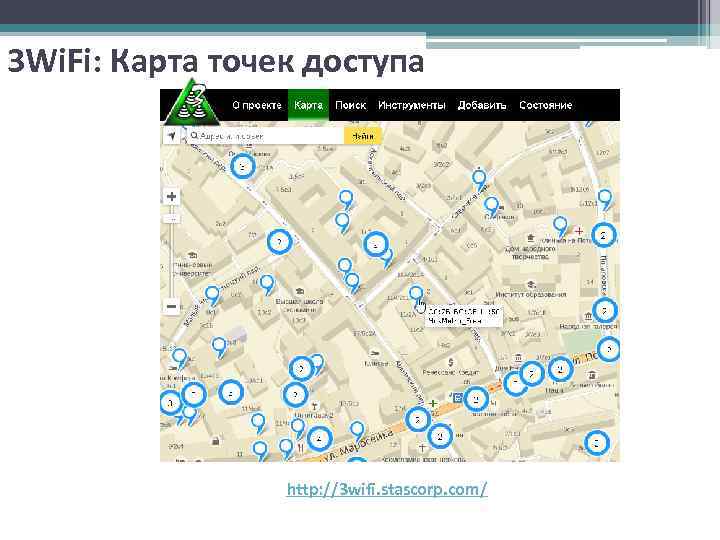The image size is (720, 540).
Task: Click the «Ренессанс Кредит» map label
Action: click(451, 372)
